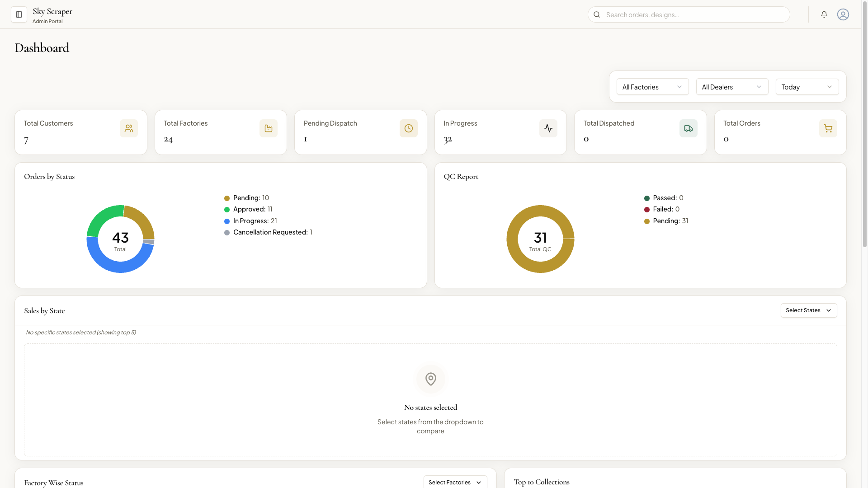
Task: Open the Total Customers card
Action: coord(81,132)
